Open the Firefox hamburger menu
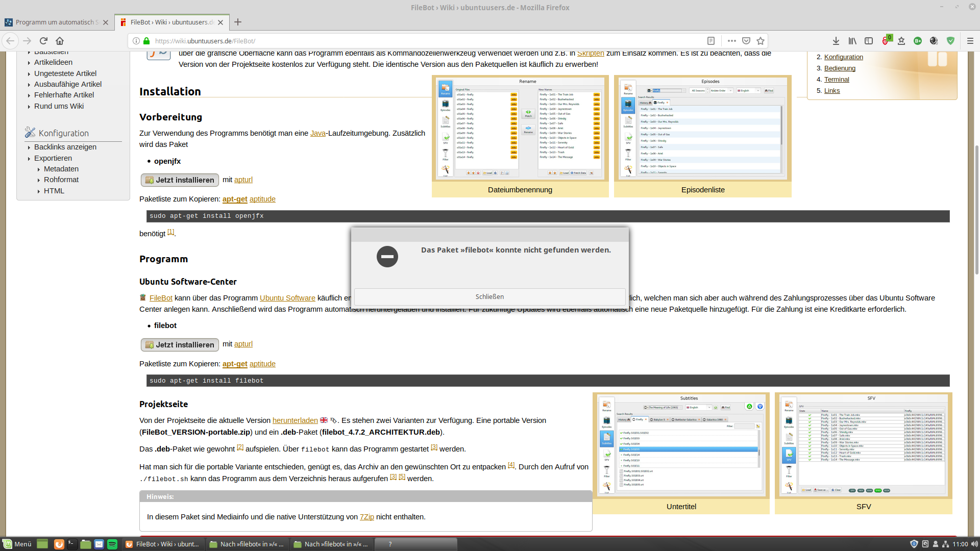This screenshot has height=551, width=980. point(970,41)
